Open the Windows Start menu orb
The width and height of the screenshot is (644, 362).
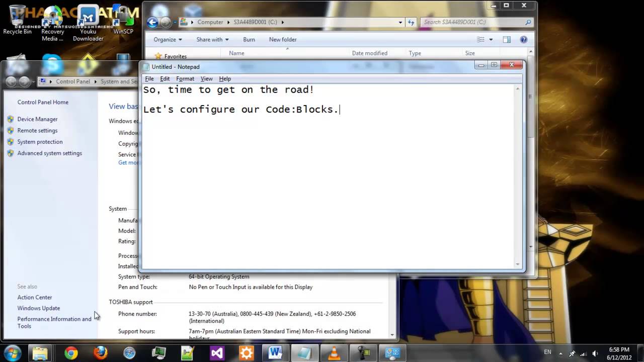point(12,353)
